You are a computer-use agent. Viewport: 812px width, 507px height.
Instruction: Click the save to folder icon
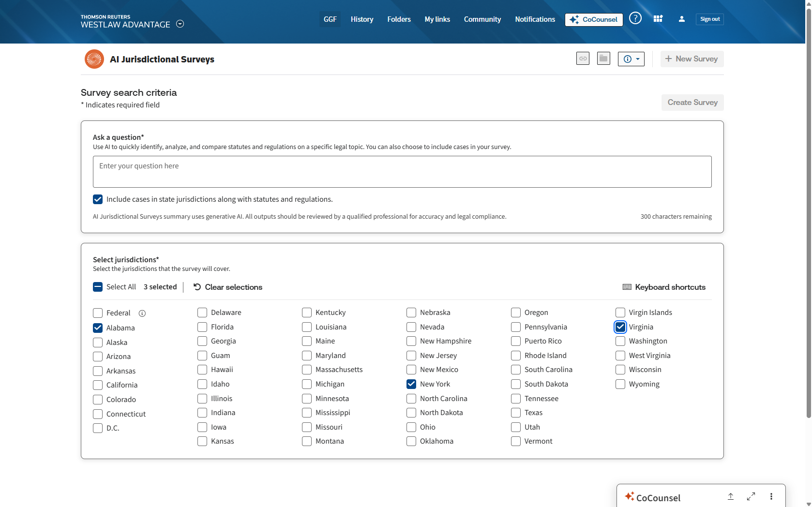pyautogui.click(x=603, y=59)
